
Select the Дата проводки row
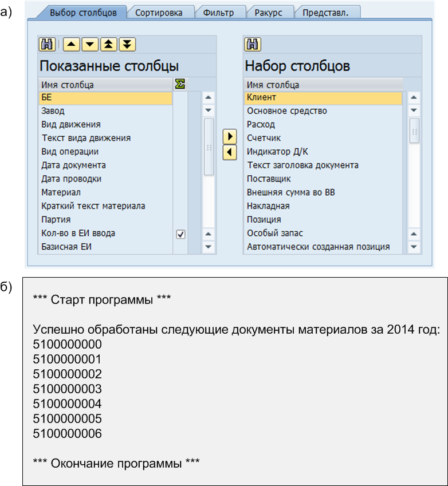[105, 179]
